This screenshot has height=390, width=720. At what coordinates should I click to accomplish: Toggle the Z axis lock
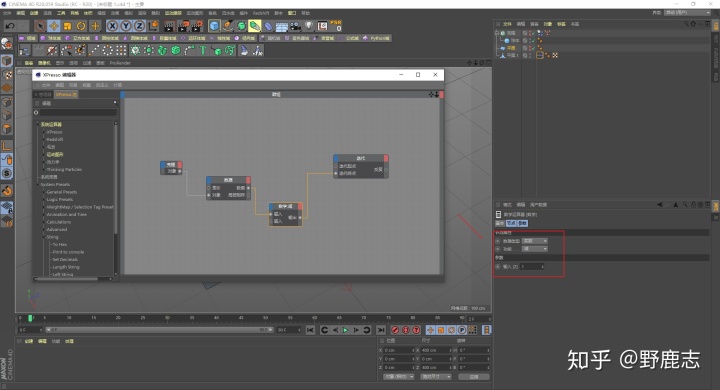140,26
